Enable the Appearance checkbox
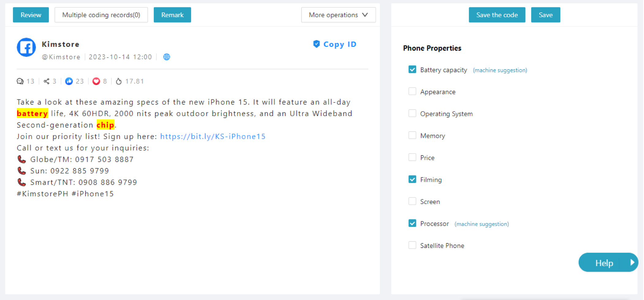 point(412,92)
